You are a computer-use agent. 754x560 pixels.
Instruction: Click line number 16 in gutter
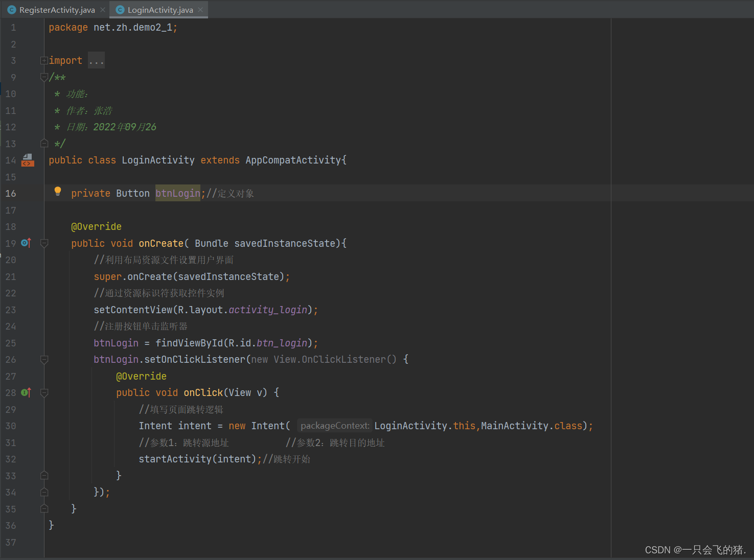tap(11, 194)
